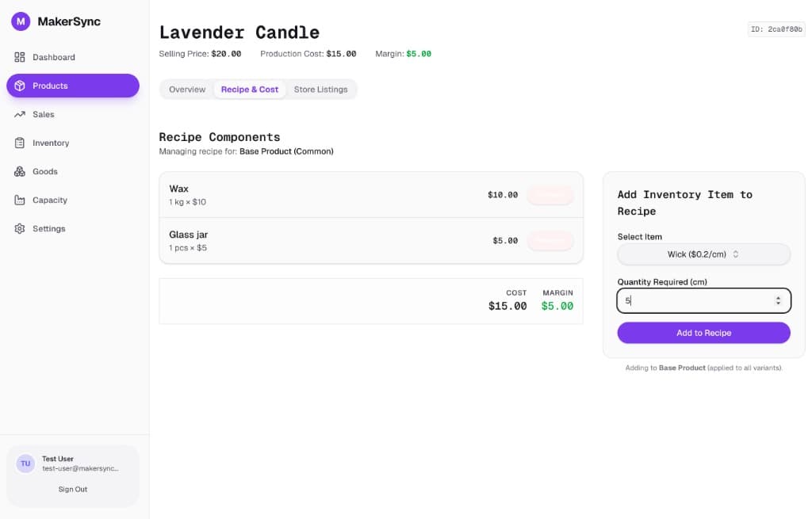The width and height of the screenshot is (812, 519).
Task: Click the TU user avatar circle
Action: pyautogui.click(x=25, y=464)
